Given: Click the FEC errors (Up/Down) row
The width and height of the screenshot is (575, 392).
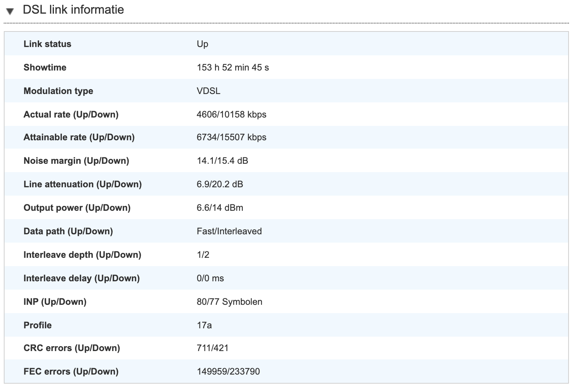Looking at the screenshot, I should pyautogui.click(x=152, y=372).
